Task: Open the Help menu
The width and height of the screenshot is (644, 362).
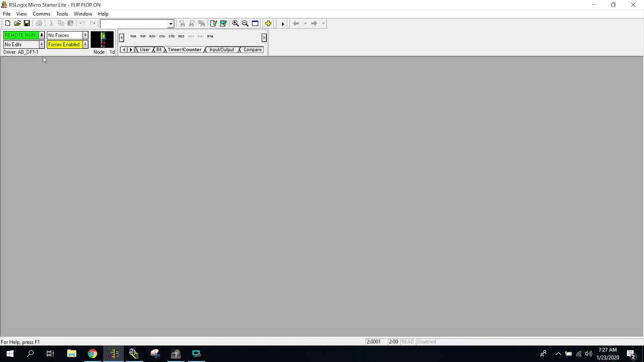Action: pos(103,14)
